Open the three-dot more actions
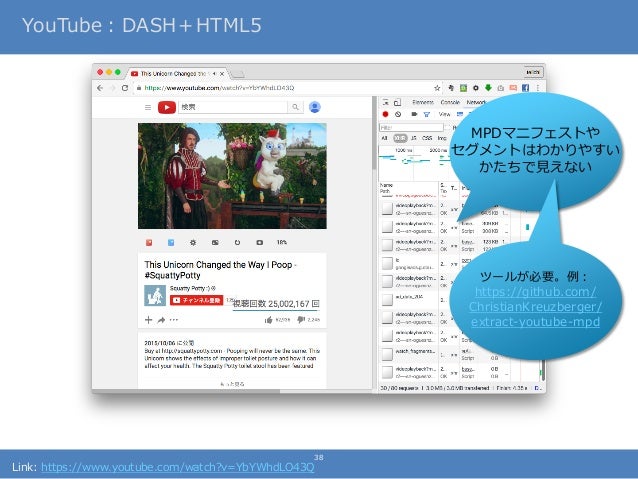638x479 pixels. coord(174,320)
